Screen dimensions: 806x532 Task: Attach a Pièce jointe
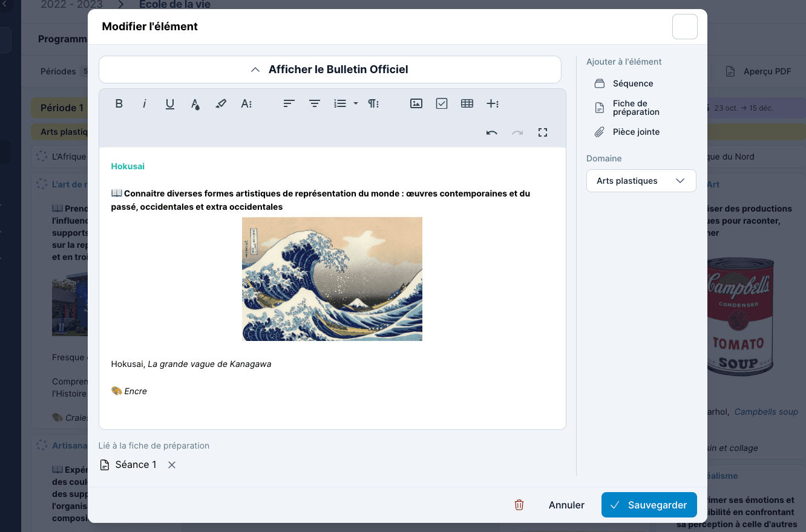click(x=627, y=132)
